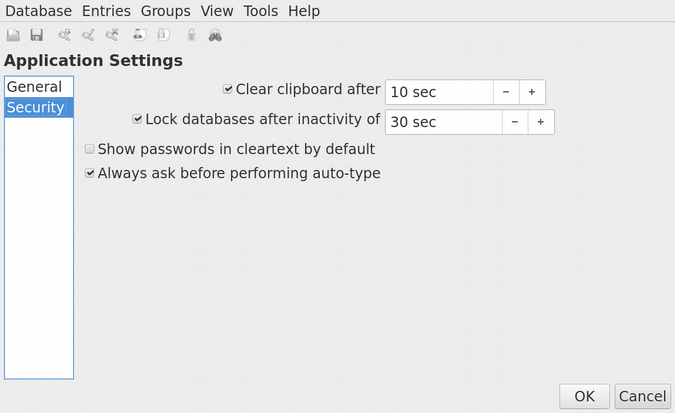Image resolution: width=675 pixels, height=413 pixels.
Task: Toggle Lock databases after inactivity checkbox
Action: 138,119
